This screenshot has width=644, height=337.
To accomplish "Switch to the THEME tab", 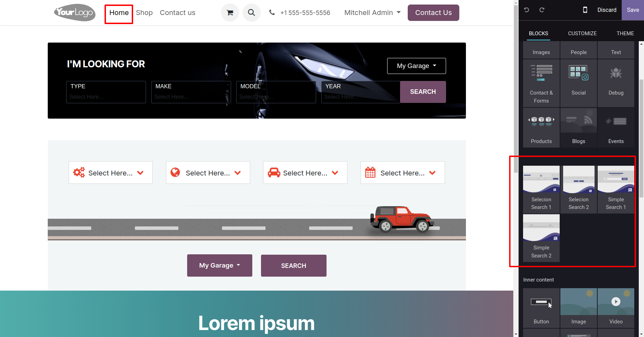I will pyautogui.click(x=625, y=33).
